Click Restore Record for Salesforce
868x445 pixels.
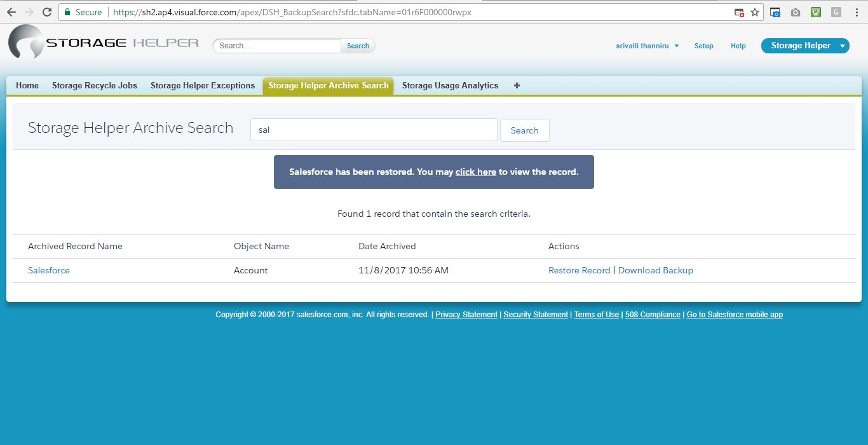580,270
